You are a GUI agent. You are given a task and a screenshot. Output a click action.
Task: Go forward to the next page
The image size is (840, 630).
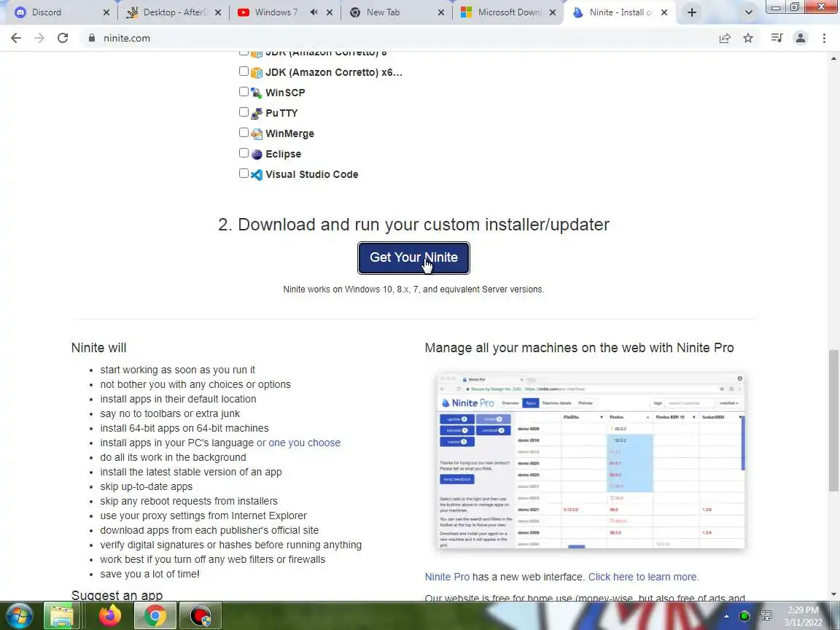39,38
